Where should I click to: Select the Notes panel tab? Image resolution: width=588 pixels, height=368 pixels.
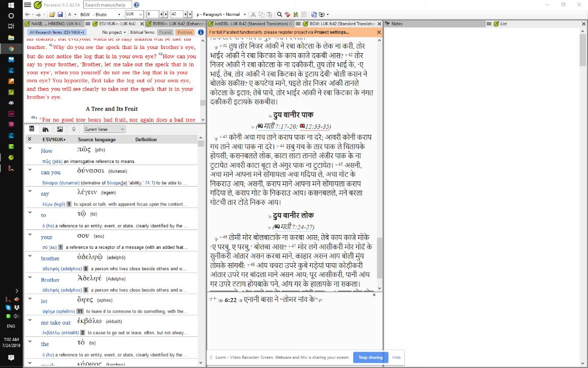click(397, 24)
